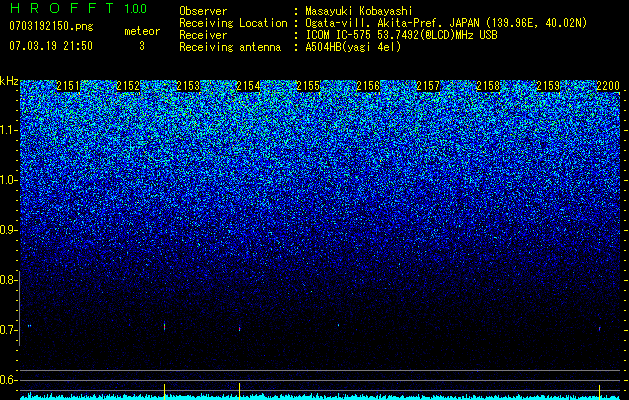Click the 2157 time label
This screenshot has width=629, height=400.
tap(428, 86)
